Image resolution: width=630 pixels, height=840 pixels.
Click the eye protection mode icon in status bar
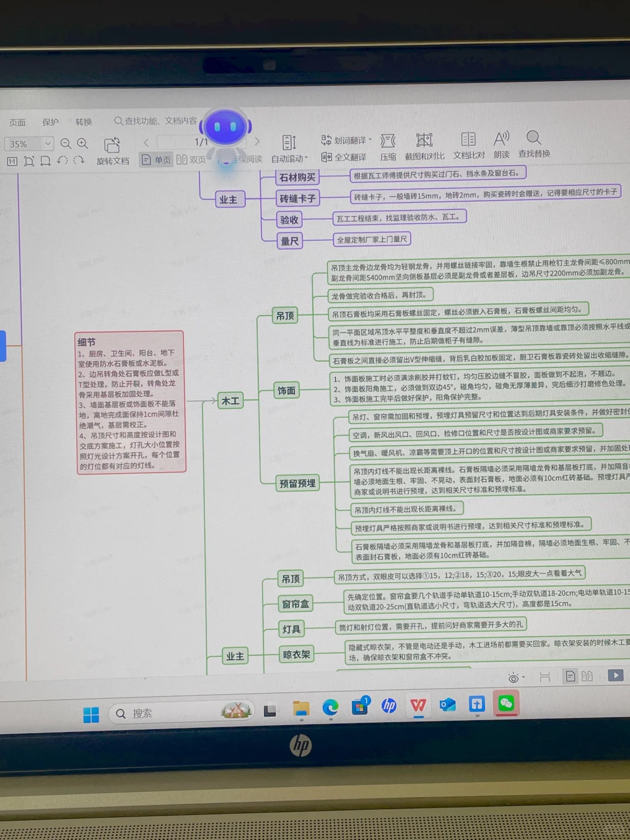pos(513,678)
